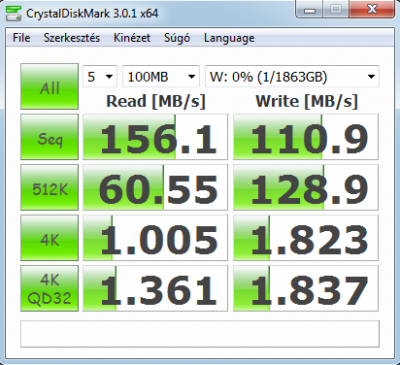Open the drive dropdown showing W: 0% (1/1863GB)
The image size is (400, 365).
click(x=292, y=77)
